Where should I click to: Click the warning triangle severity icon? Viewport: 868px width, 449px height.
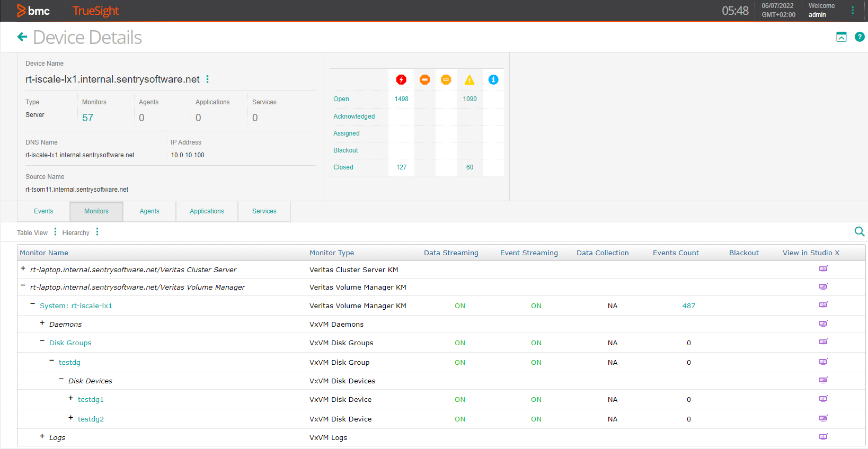point(470,79)
